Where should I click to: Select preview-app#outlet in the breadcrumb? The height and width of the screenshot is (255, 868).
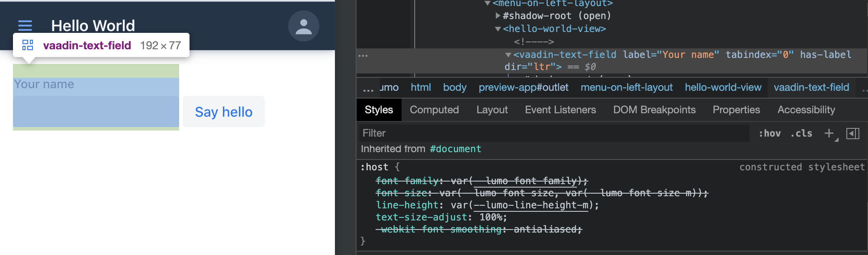pos(523,87)
